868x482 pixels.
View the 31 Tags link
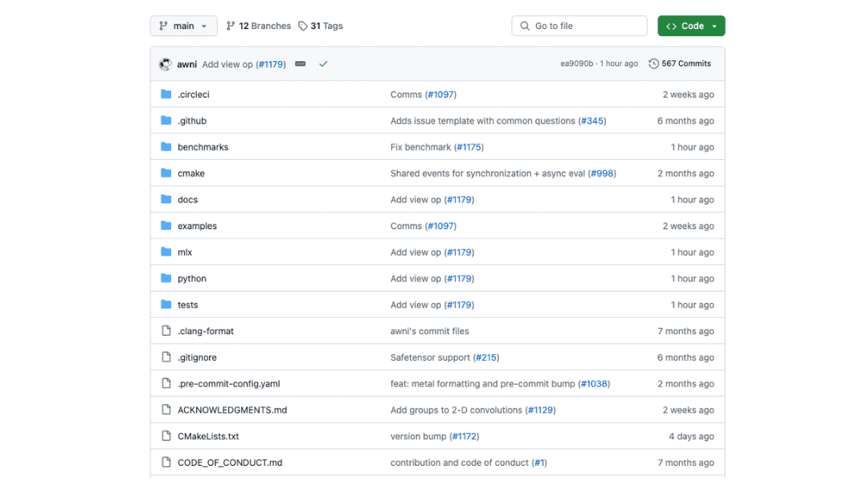coord(321,26)
